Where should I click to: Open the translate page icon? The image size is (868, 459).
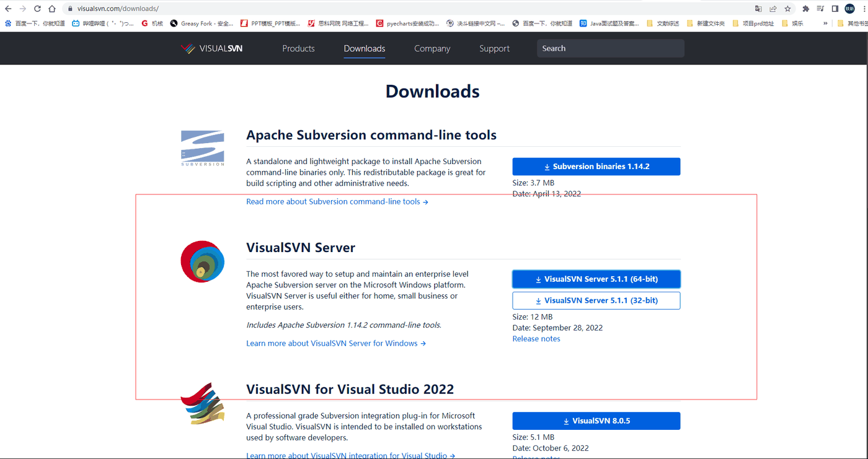758,9
